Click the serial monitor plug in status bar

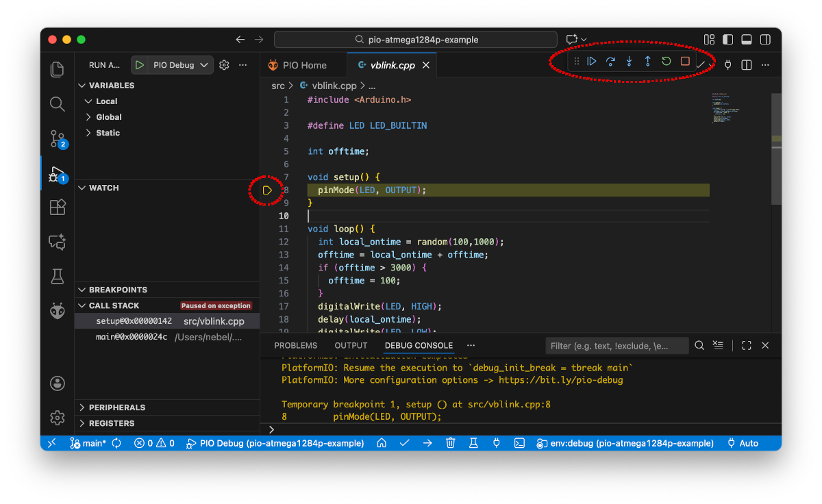(x=497, y=443)
